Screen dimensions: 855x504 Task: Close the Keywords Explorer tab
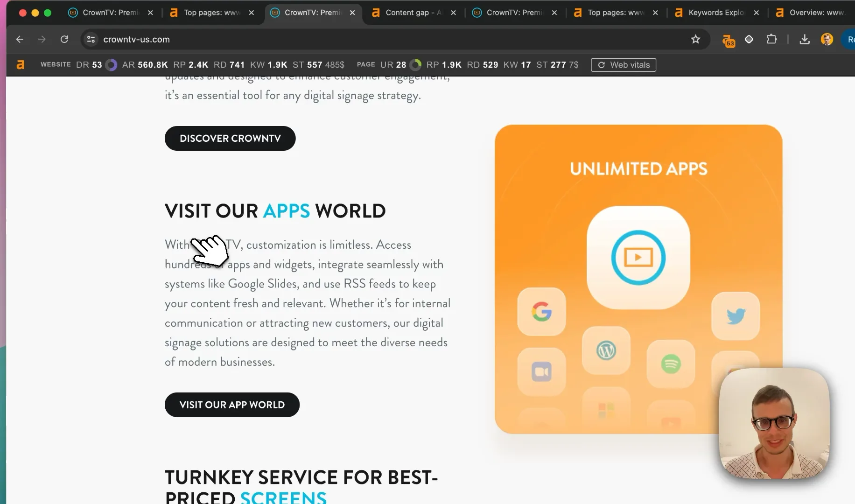pos(756,13)
